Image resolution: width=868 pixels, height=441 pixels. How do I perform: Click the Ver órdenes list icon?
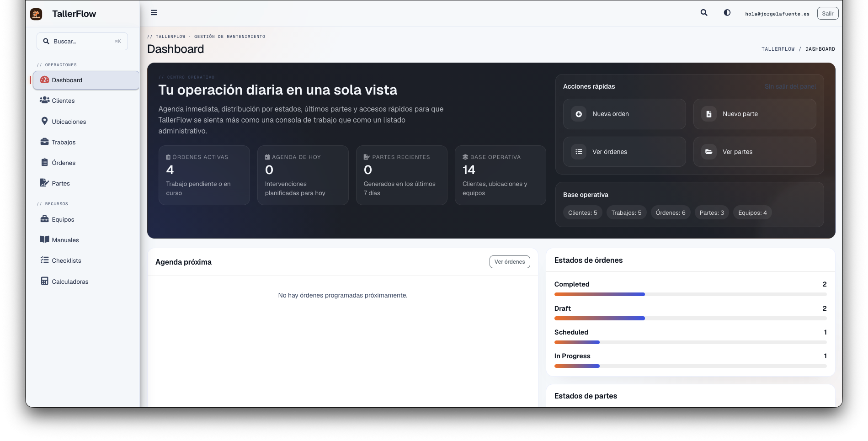point(579,152)
